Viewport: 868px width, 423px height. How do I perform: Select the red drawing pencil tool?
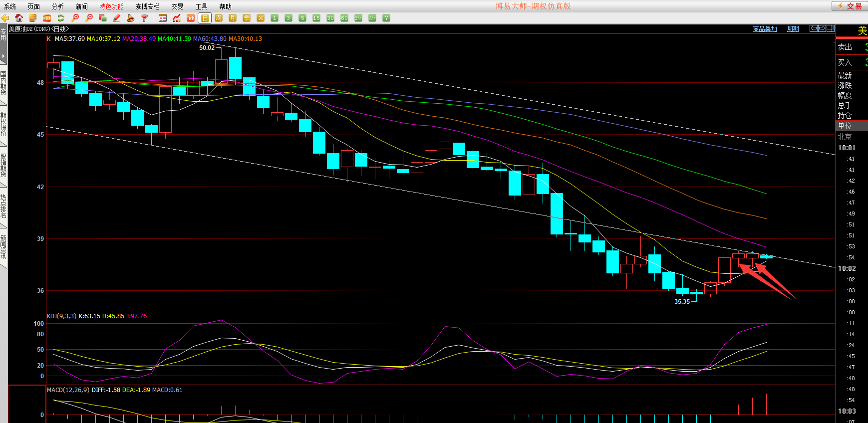117,18
